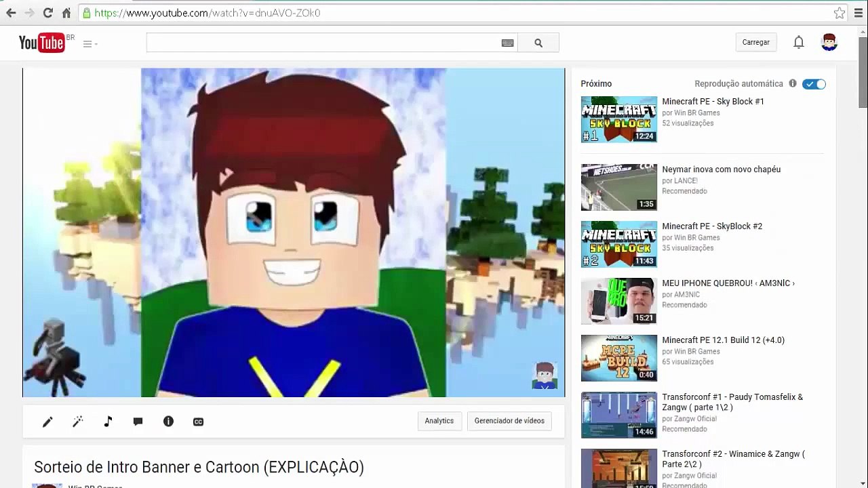Open link Neymar inova com novo chapéu
The width and height of the screenshot is (868, 488).
pyautogui.click(x=721, y=169)
